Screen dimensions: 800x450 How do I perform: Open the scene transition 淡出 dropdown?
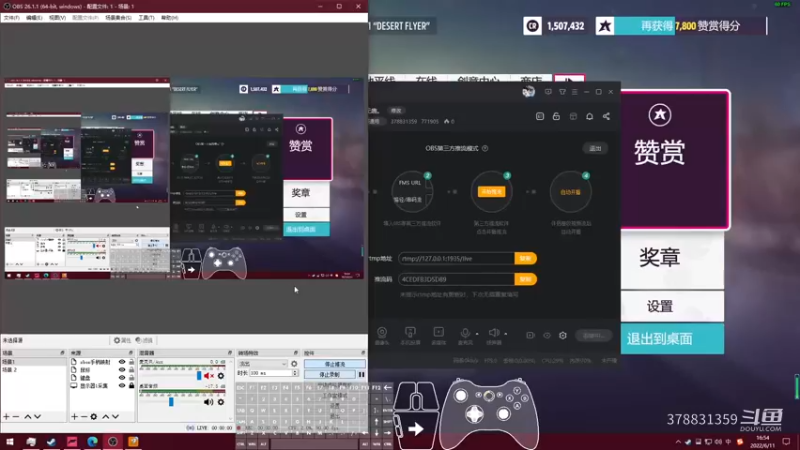coord(262,364)
